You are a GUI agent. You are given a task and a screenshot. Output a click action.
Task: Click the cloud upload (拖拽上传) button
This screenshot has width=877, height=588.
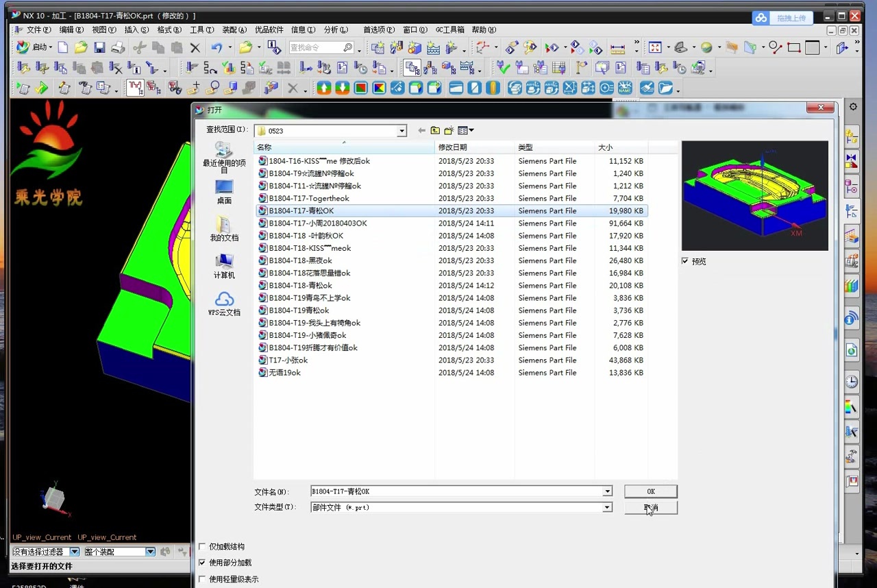[782, 18]
